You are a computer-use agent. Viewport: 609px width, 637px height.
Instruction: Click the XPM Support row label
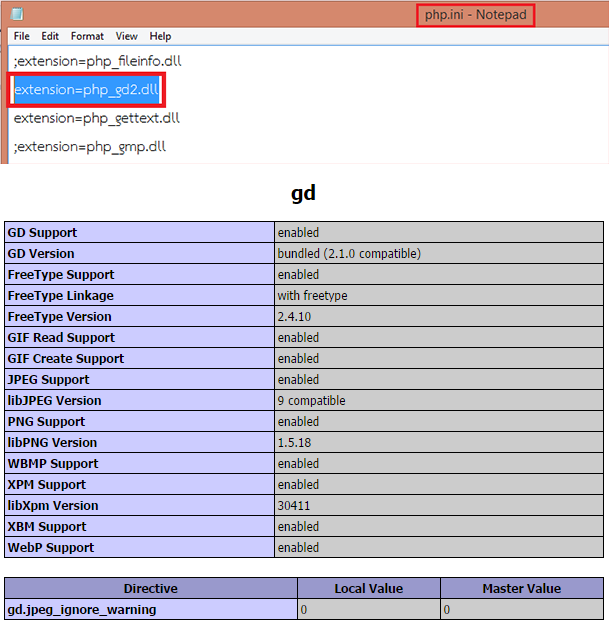(x=47, y=485)
